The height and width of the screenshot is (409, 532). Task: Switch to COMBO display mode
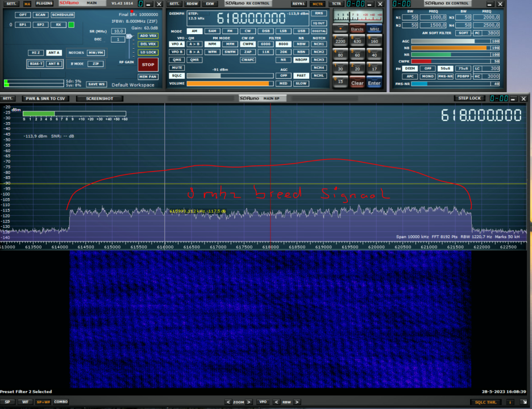pyautogui.click(x=61, y=402)
